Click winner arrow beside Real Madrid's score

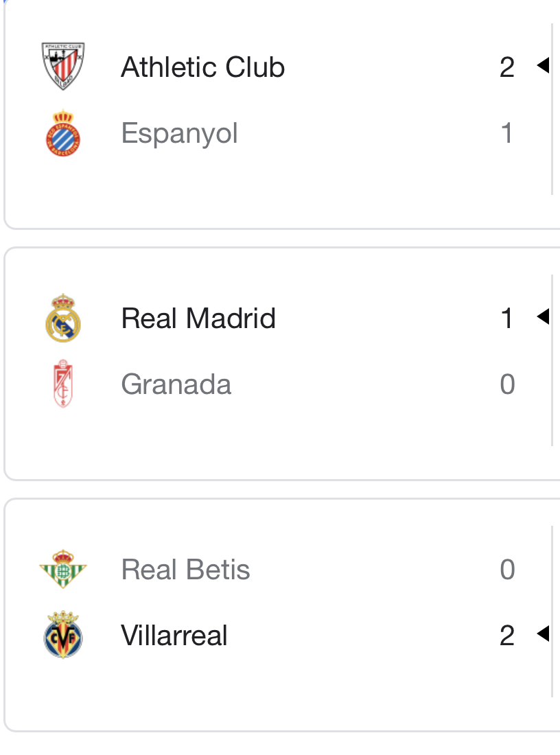coord(543,317)
